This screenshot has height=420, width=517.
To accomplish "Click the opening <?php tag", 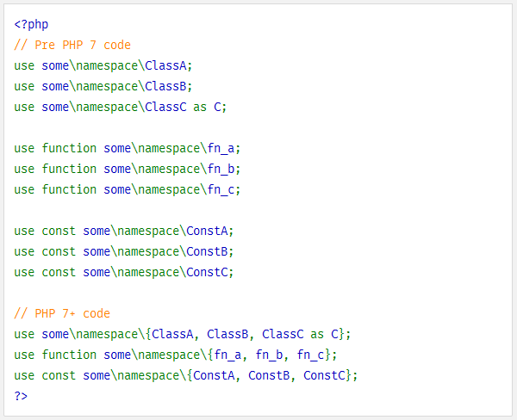I will click(x=31, y=24).
